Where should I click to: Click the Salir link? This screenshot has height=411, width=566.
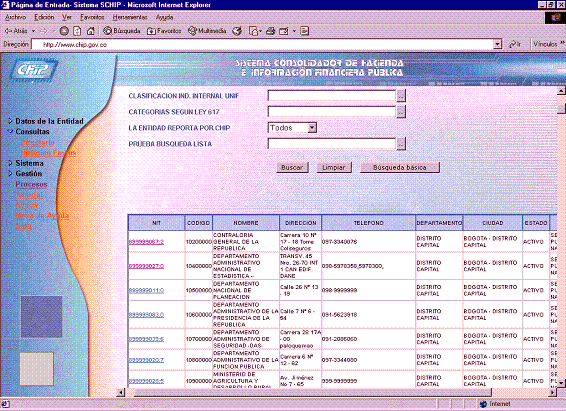(23, 226)
